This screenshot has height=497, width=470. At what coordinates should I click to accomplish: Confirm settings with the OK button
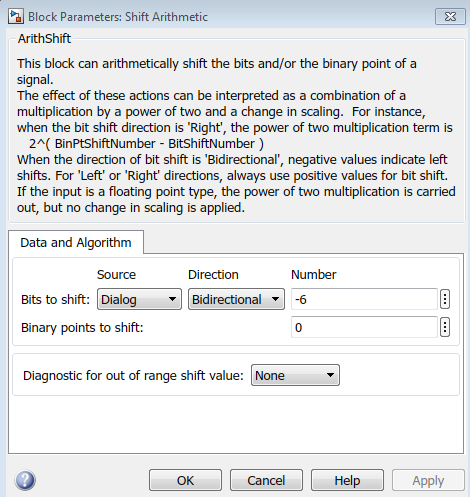pyautogui.click(x=185, y=480)
